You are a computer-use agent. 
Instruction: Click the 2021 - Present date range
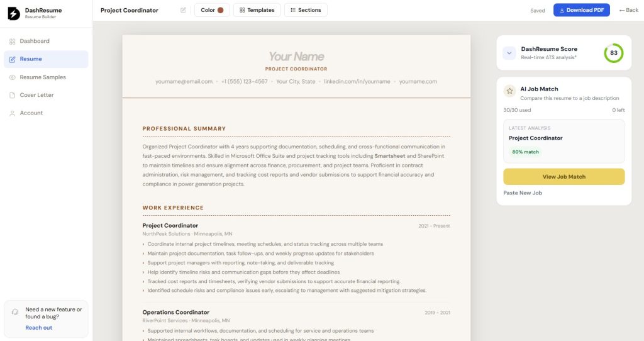(x=434, y=226)
